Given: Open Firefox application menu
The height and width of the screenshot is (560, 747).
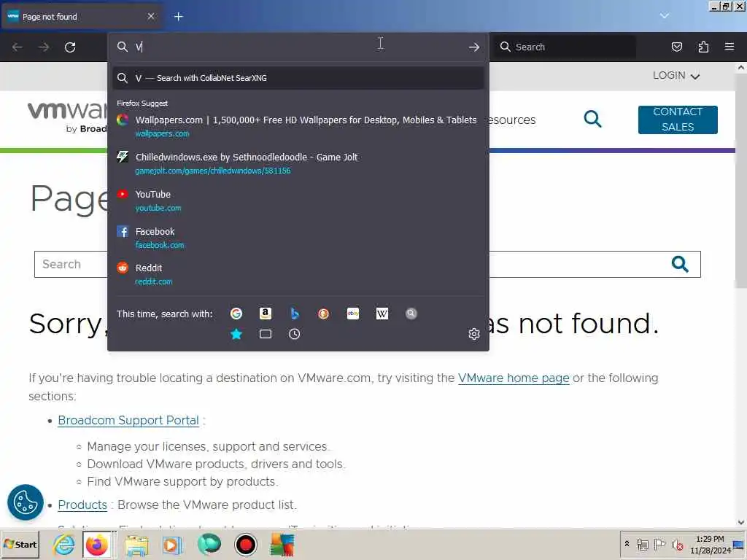Looking at the screenshot, I should coord(729,47).
